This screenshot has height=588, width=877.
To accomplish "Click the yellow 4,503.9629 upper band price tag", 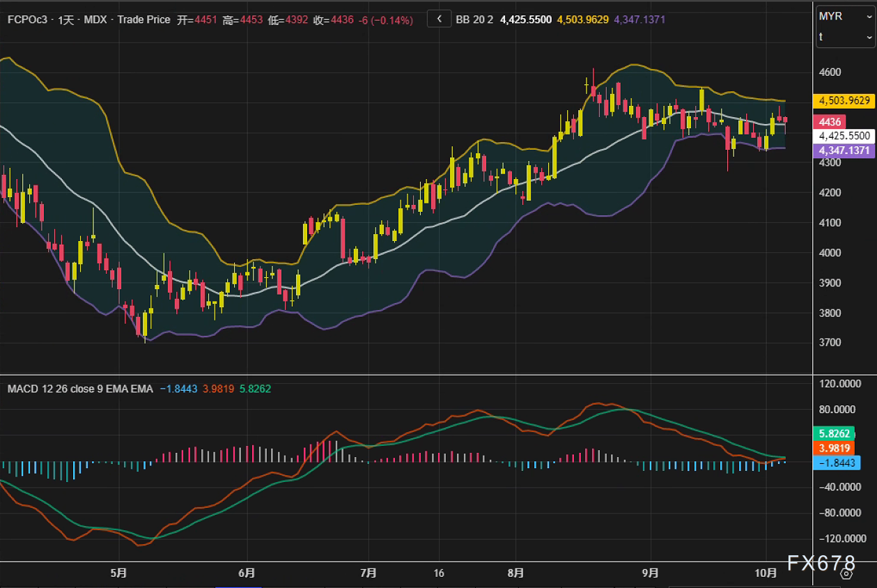I will [x=844, y=100].
